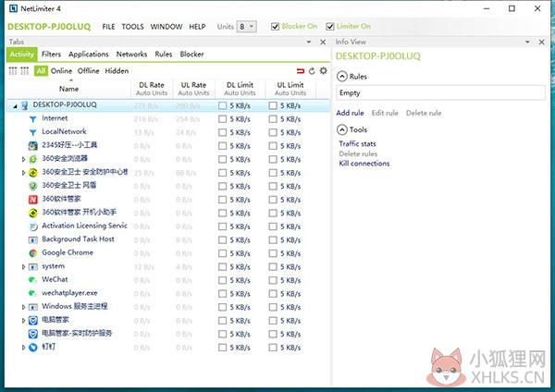
Task: Show only Online items
Action: coord(61,71)
